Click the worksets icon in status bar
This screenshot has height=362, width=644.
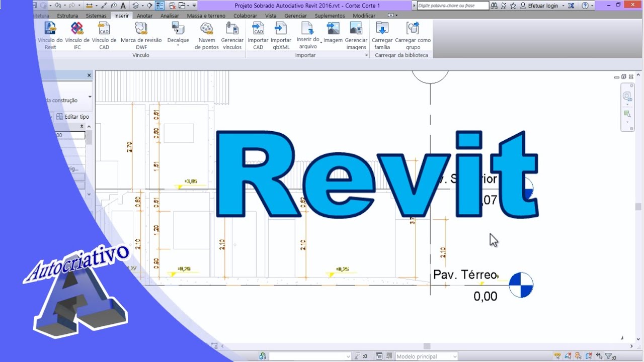[x=262, y=356]
